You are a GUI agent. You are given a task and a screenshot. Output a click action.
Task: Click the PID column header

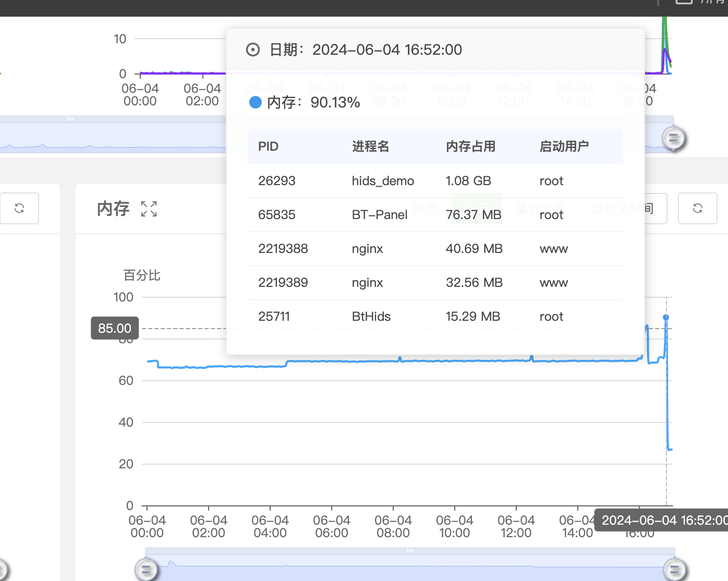[268, 147]
